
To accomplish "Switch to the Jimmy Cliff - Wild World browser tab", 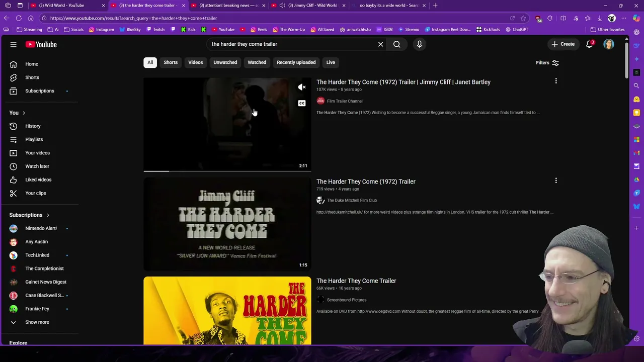I will 308,6.
